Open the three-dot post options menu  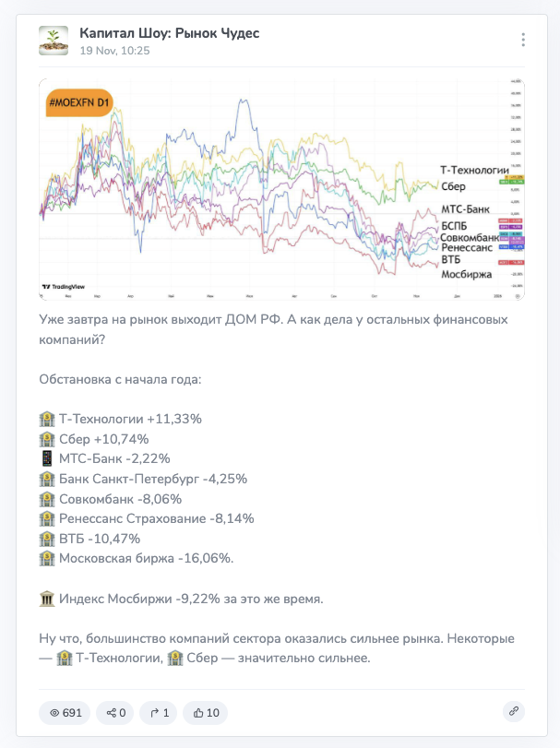pos(523,40)
